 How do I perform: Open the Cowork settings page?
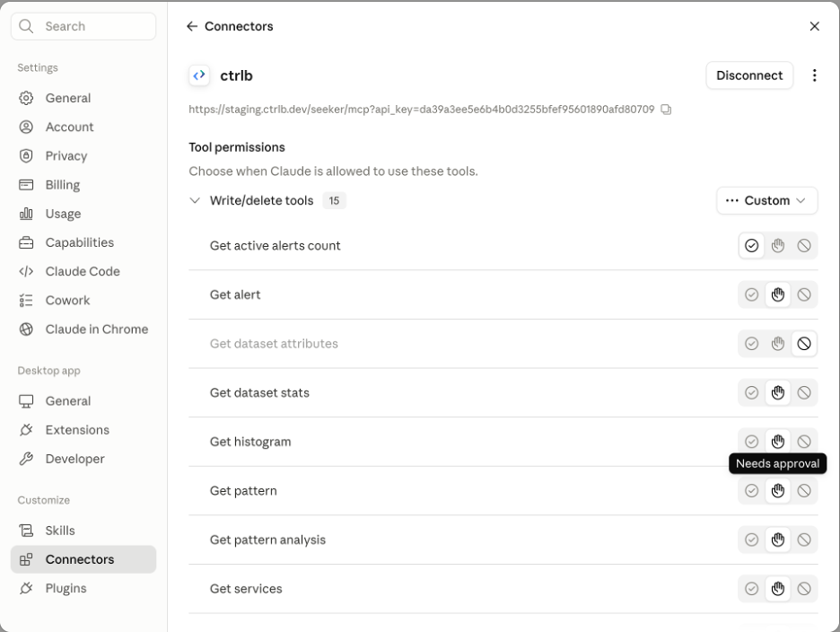point(83,301)
